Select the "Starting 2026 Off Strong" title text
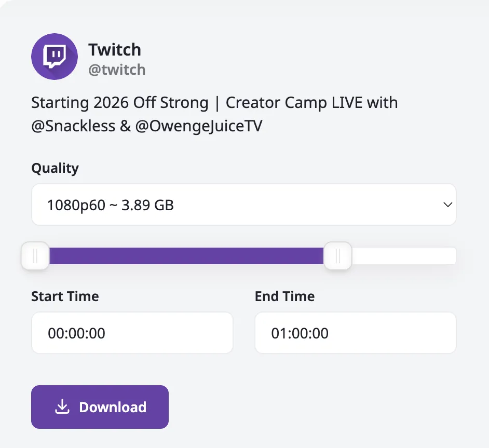 tap(120, 103)
